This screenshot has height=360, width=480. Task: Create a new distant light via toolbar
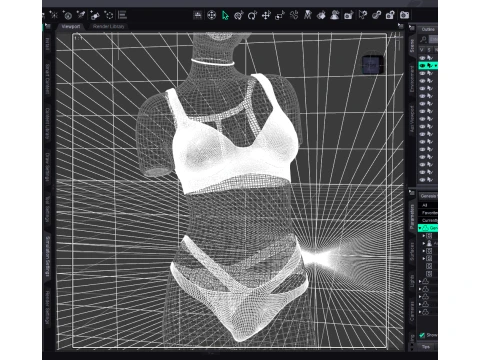(x=67, y=15)
